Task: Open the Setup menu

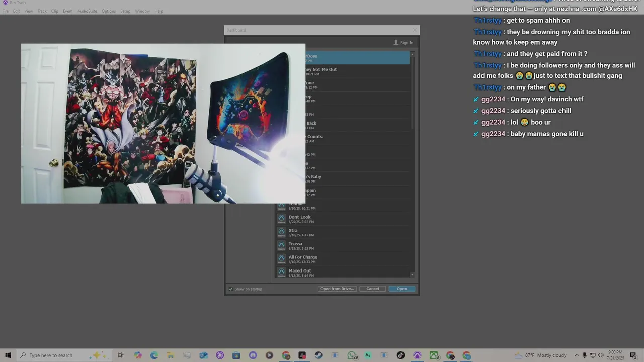Action: pos(125,11)
